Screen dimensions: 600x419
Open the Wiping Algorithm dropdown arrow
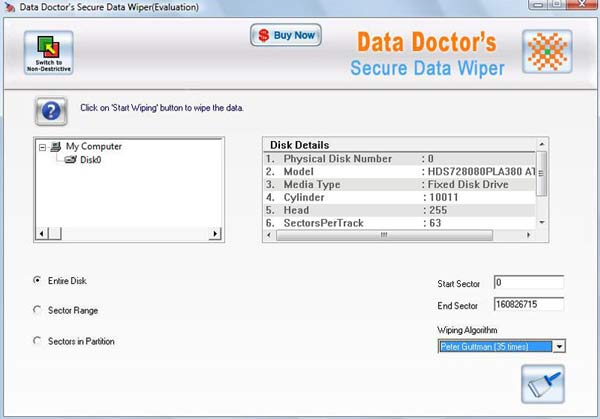[559, 347]
